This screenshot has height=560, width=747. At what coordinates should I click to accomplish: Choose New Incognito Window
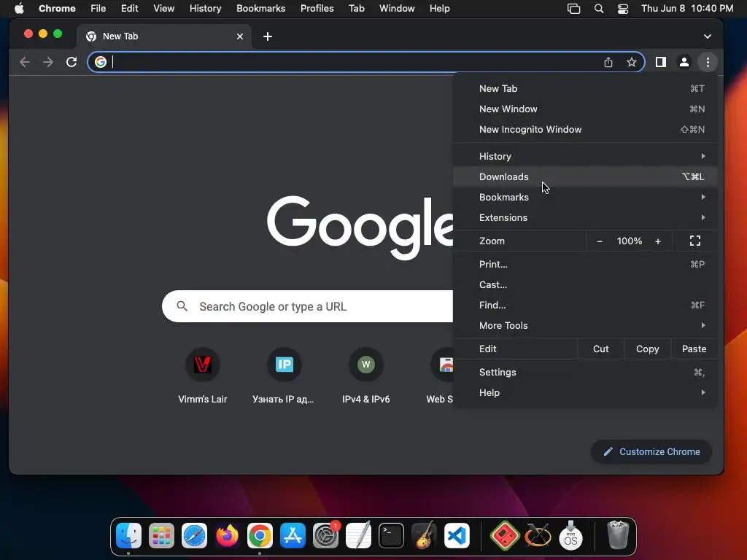(585, 130)
